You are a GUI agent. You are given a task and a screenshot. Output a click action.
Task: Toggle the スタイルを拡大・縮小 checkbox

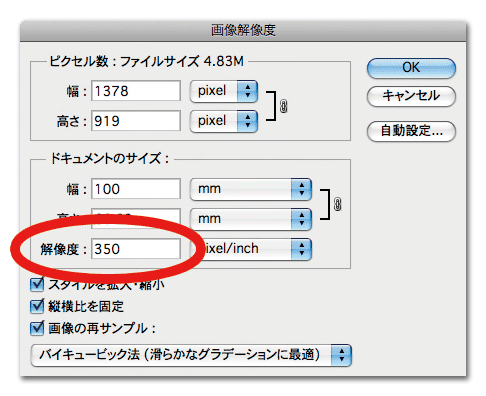click(x=37, y=284)
